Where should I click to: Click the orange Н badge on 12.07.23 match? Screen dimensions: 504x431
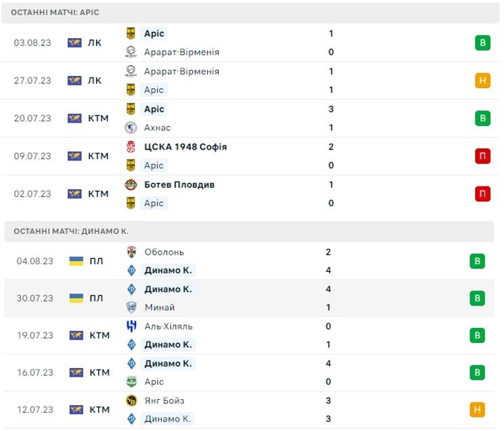(x=477, y=410)
